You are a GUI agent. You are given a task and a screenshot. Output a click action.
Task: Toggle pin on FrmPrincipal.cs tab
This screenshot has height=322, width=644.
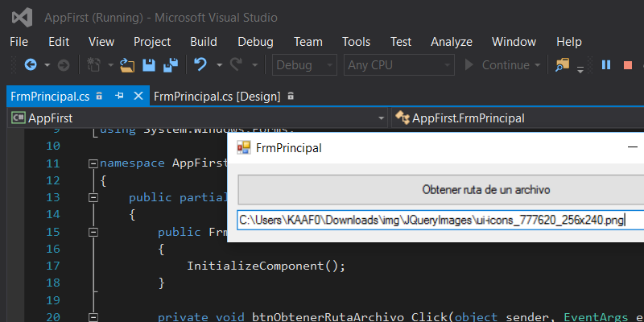pyautogui.click(x=119, y=96)
